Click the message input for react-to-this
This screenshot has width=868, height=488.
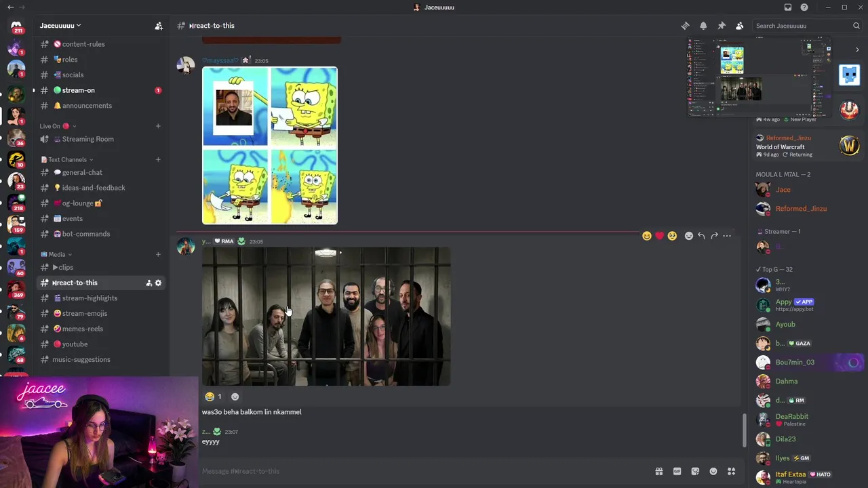(424, 471)
